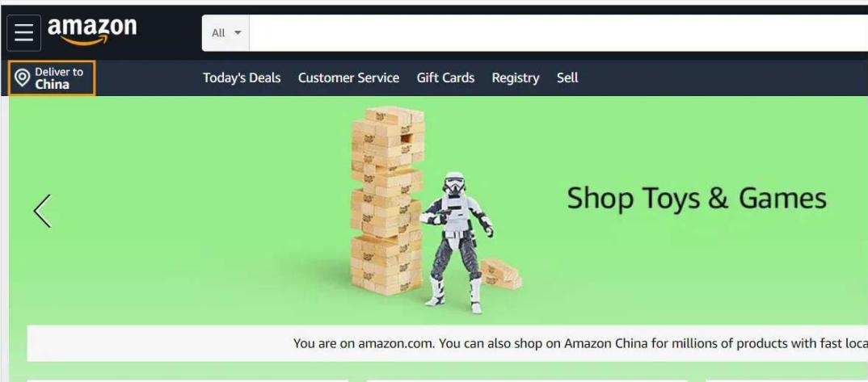Click the gap in the Jenga tower's top
Screen dimensions: 868x382
407,138
